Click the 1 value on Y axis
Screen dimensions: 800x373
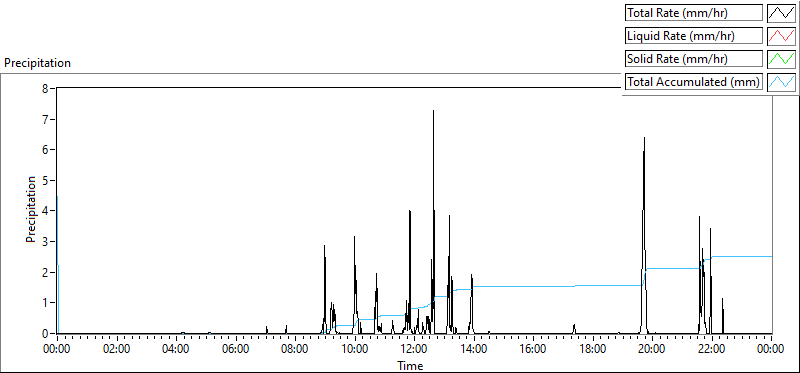tap(45, 303)
